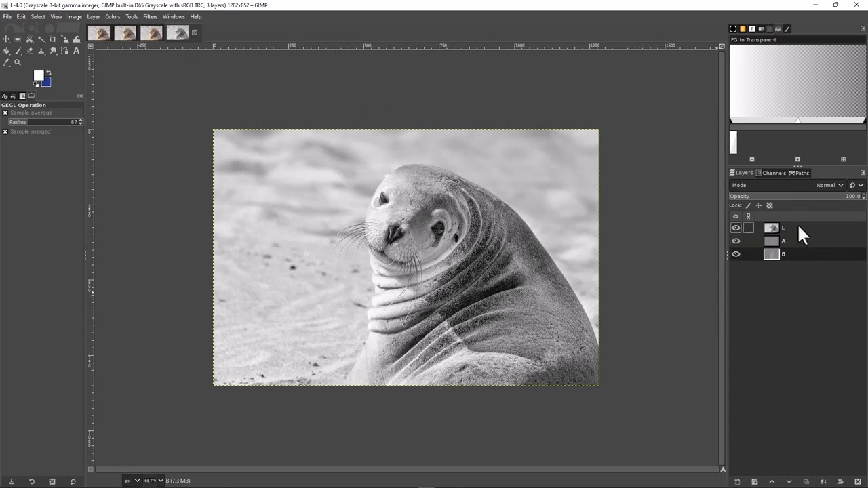Image resolution: width=868 pixels, height=488 pixels.
Task: Delete tool preset icon
Action: tap(52, 481)
